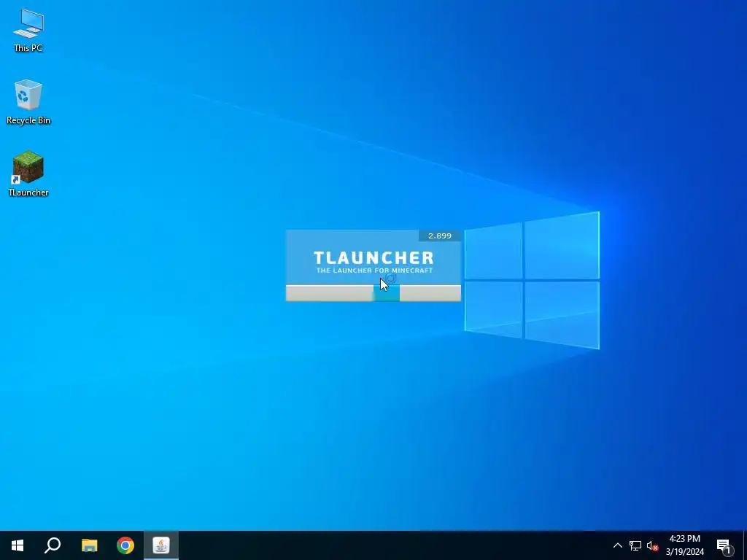The height and width of the screenshot is (560, 747).
Task: Open taskbar Search magnifier
Action: tap(53, 545)
